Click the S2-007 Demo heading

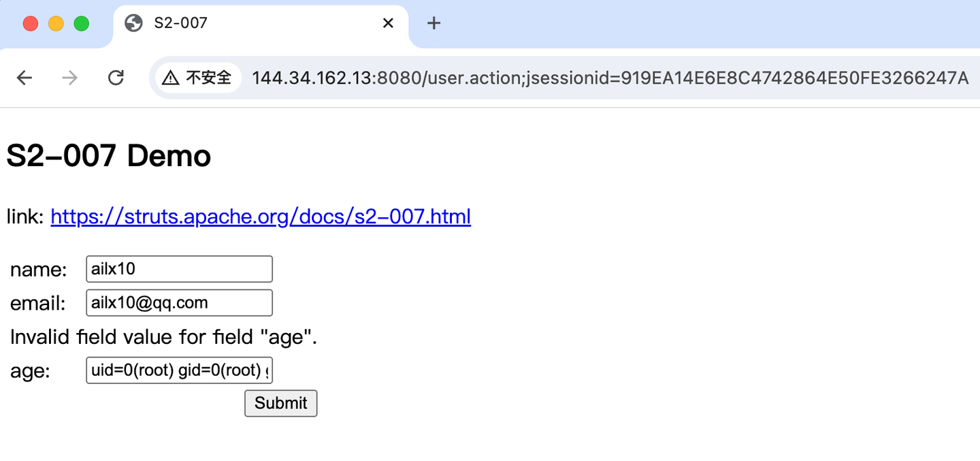[x=109, y=157]
